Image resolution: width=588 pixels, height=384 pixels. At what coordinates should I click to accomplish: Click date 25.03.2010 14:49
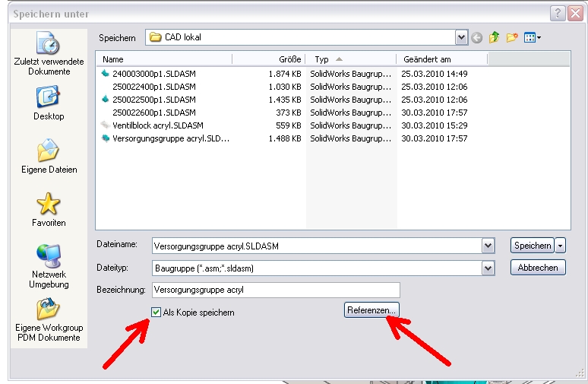point(435,74)
